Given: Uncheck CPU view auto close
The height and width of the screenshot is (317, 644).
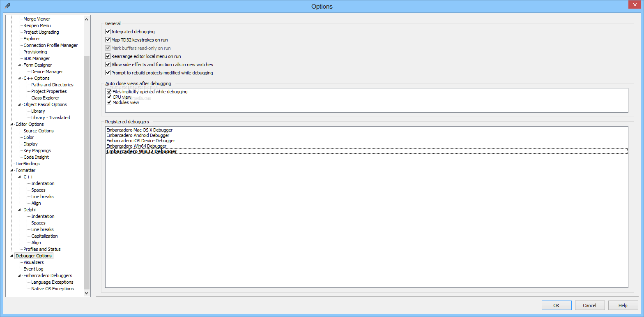Looking at the screenshot, I should [109, 97].
